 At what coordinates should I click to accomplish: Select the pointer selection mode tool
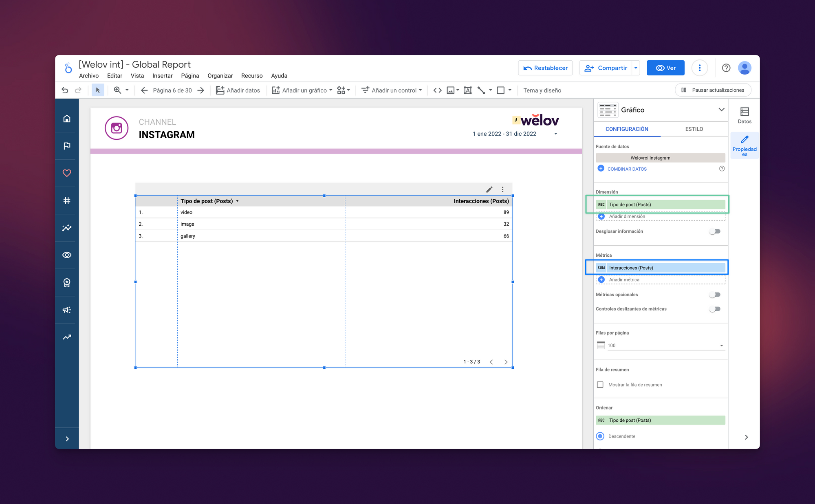click(x=98, y=90)
